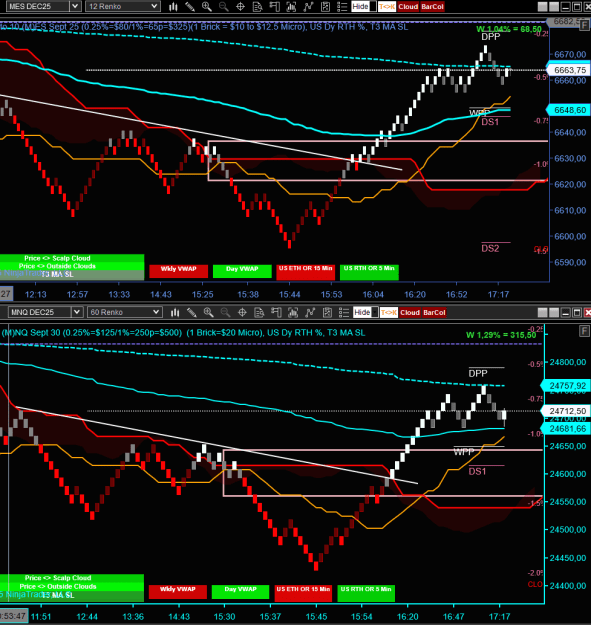The image size is (591, 625).
Task: Toggle Cloud display on MNQ chart
Action: [x=410, y=312]
